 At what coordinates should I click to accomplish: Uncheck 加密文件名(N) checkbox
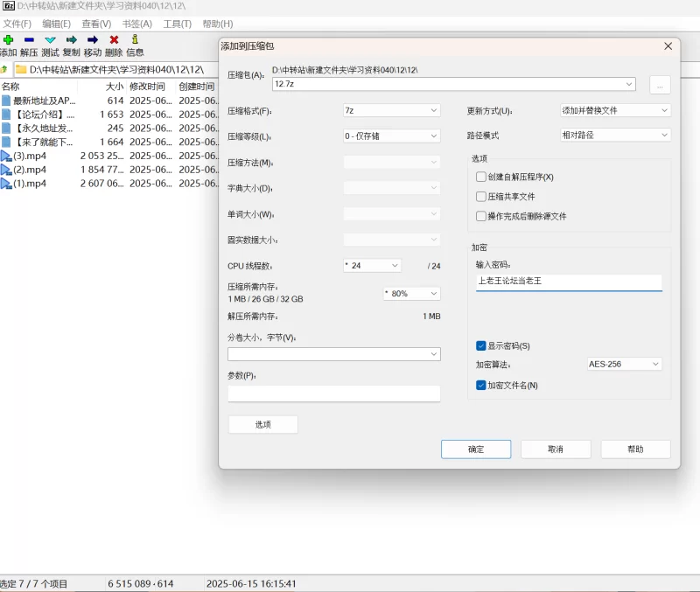(x=480, y=385)
